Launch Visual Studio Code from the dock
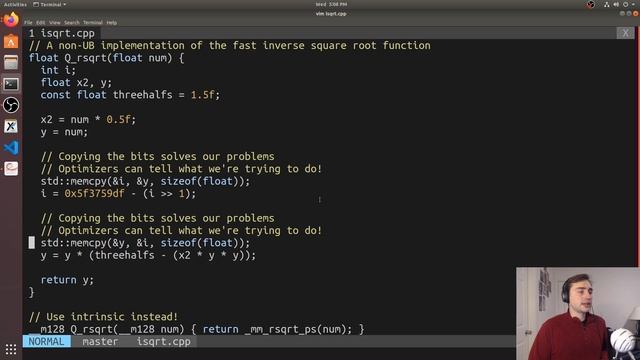 pos(11,147)
